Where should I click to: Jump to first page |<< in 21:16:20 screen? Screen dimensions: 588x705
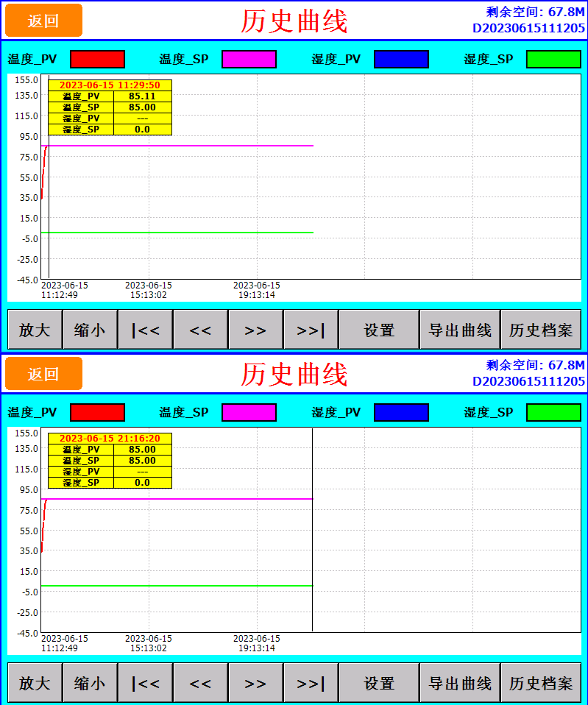[145, 682]
